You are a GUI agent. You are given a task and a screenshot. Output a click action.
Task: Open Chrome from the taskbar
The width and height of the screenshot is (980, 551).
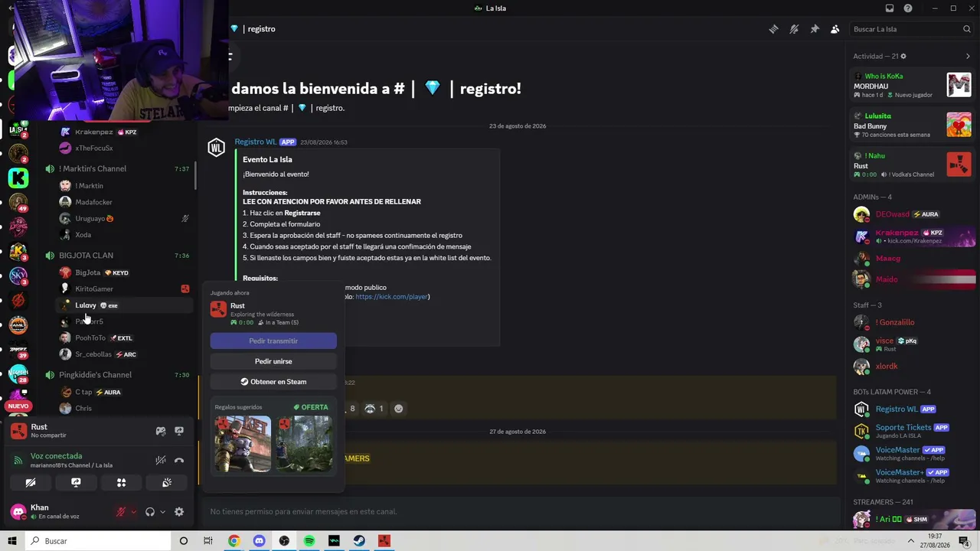pos(234,541)
